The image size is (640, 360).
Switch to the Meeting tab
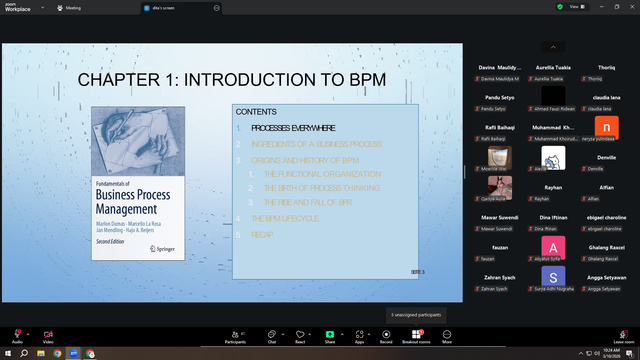coord(69,8)
